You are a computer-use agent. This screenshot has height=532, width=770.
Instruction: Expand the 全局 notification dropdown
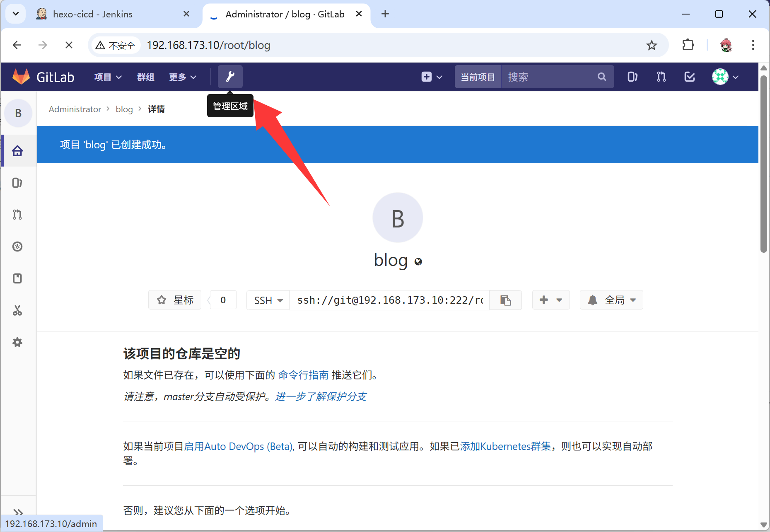(x=611, y=300)
